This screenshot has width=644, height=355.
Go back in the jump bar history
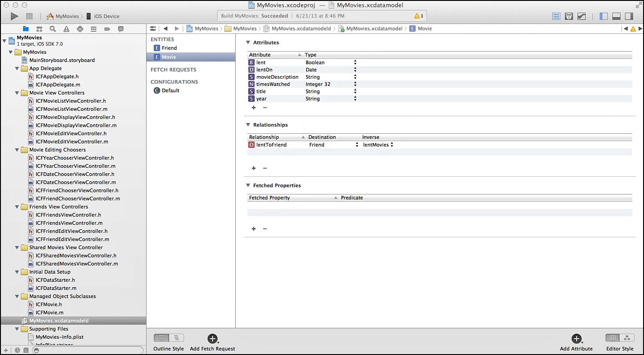pos(166,28)
